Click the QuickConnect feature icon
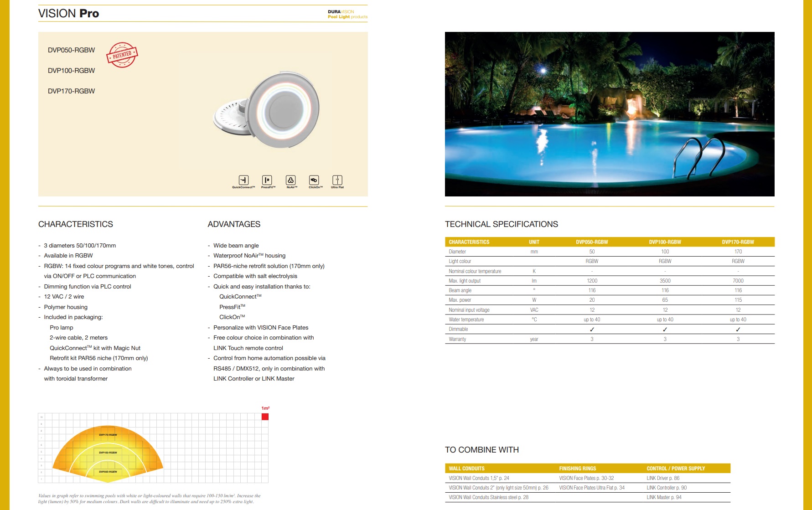This screenshot has height=510, width=812. point(243,180)
